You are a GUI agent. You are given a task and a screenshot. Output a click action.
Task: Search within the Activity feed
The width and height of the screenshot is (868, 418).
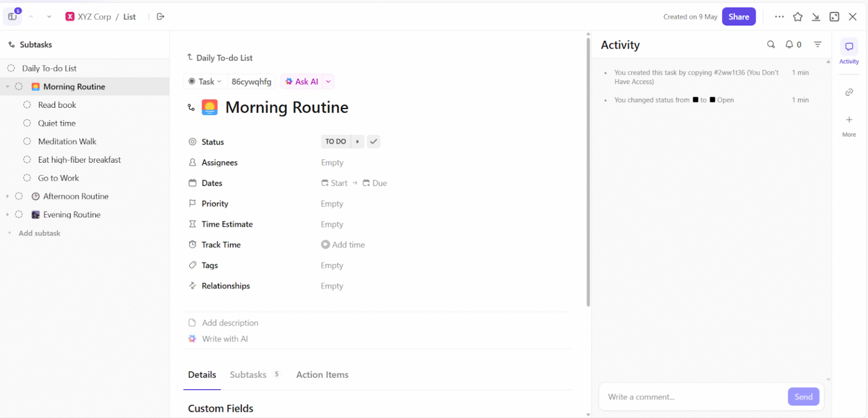pos(771,44)
